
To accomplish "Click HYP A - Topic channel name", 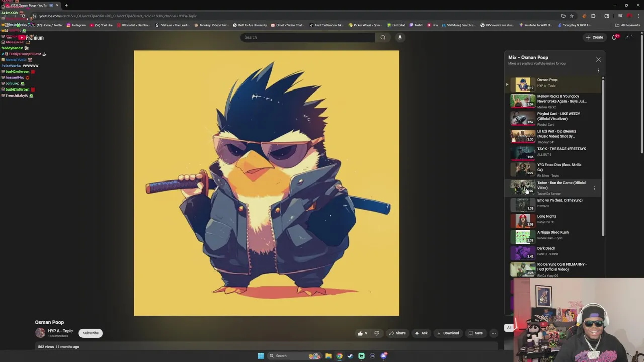I will [60, 331].
